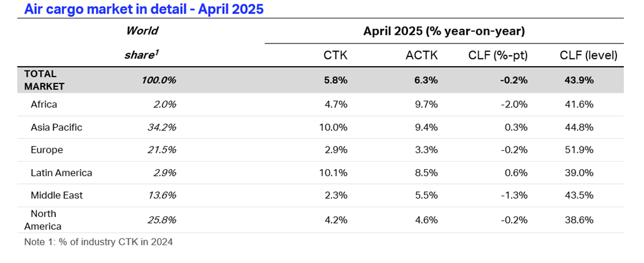Select Europe's CLF level value 51.9%
The image size is (644, 263).
pyautogui.click(x=579, y=150)
